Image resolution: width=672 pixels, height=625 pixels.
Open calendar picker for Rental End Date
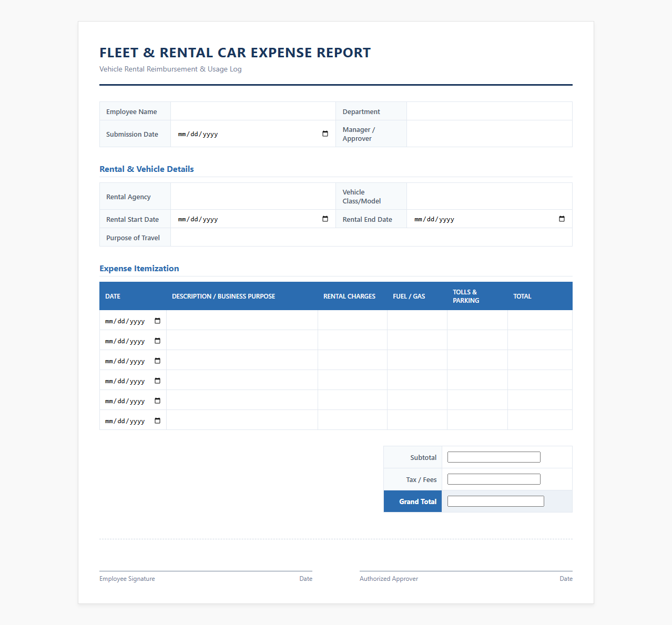[x=562, y=219]
